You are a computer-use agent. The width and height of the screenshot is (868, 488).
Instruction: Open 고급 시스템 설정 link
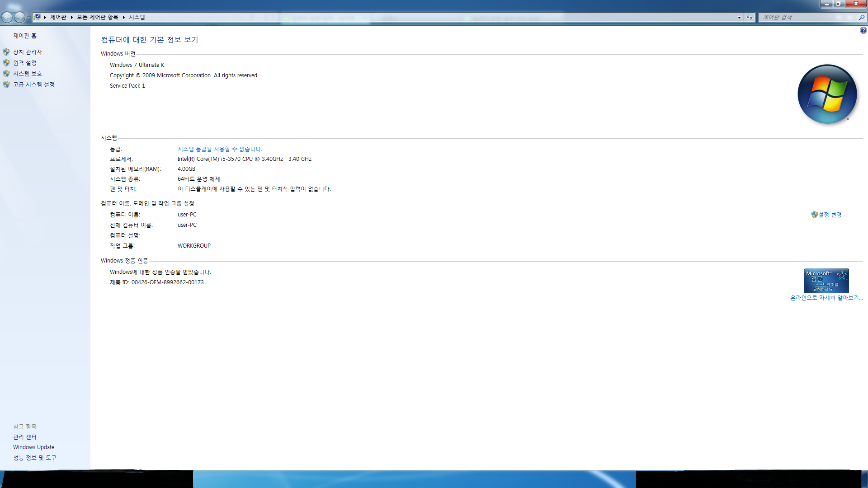point(33,84)
